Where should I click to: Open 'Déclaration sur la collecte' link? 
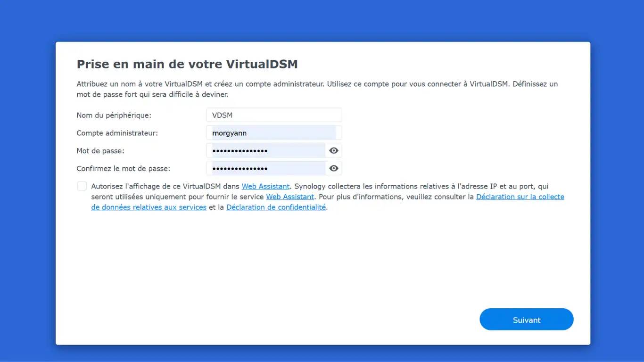(x=520, y=197)
